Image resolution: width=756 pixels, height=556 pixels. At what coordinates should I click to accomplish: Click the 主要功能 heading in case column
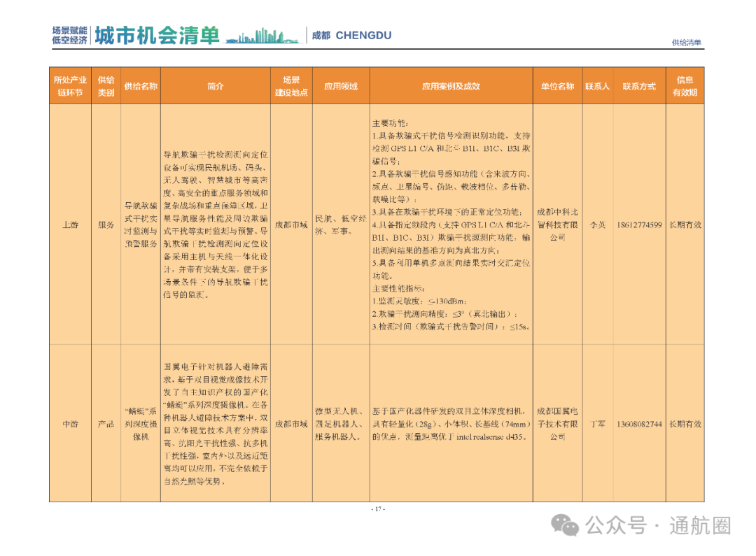pyautogui.click(x=390, y=123)
